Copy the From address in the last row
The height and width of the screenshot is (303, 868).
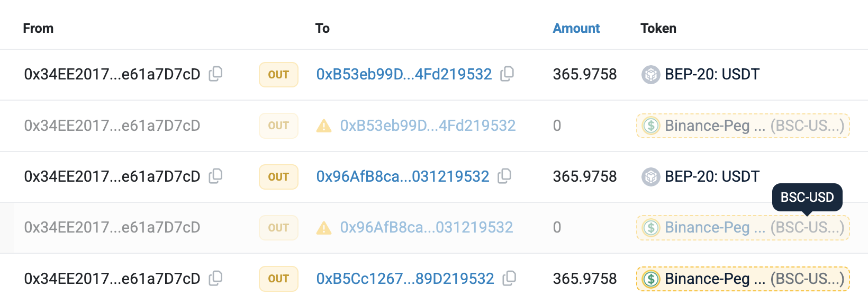click(x=215, y=279)
